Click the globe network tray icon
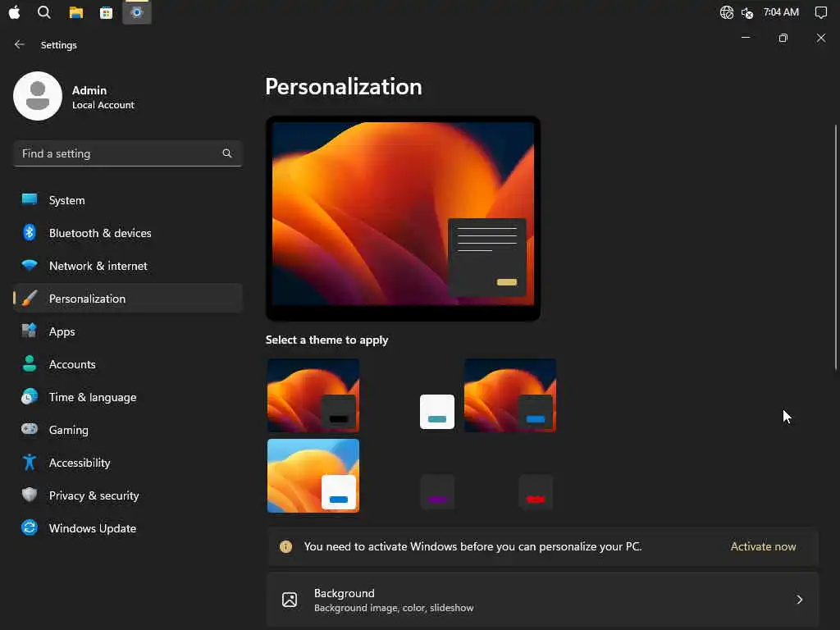This screenshot has height=630, width=840. pyautogui.click(x=727, y=12)
